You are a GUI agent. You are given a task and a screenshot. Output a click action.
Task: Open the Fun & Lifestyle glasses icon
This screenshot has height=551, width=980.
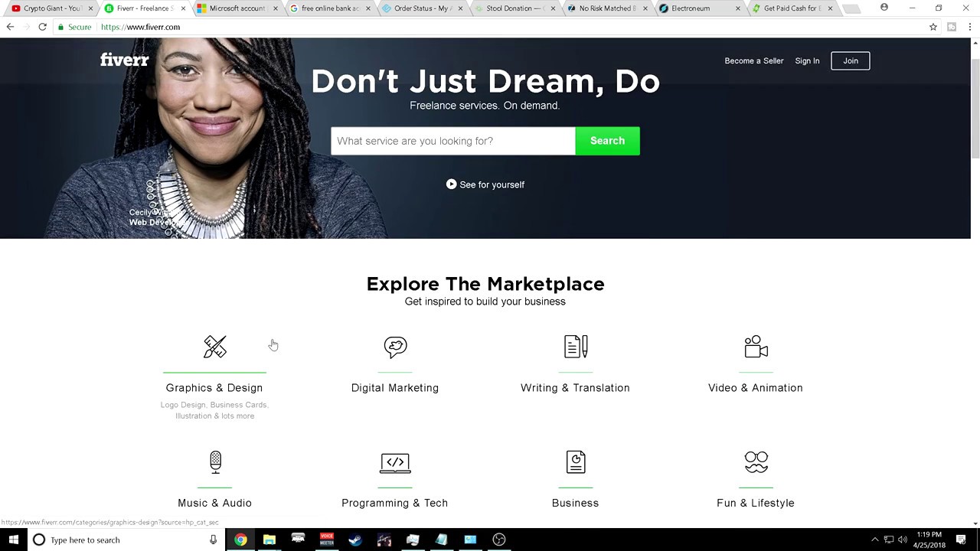[756, 461]
